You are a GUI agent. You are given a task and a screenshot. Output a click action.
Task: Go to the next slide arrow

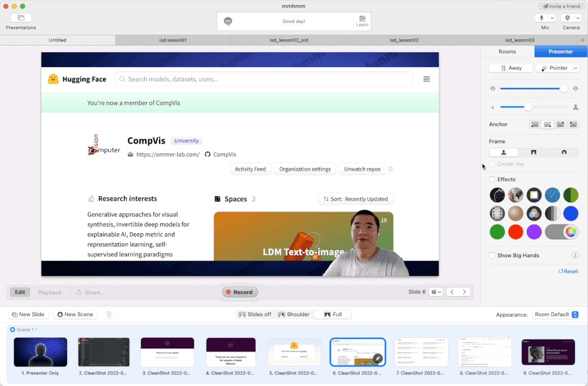click(x=464, y=292)
